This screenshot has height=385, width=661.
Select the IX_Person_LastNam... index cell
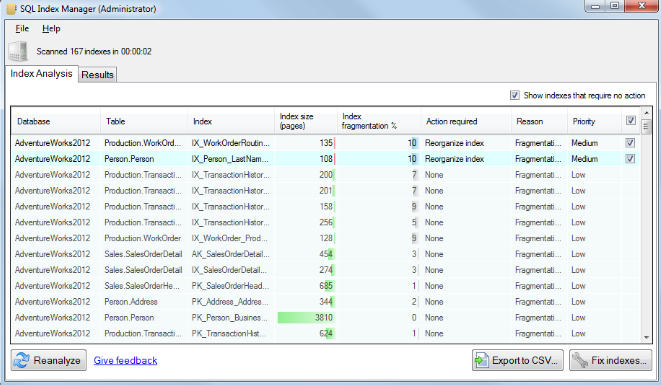[x=231, y=159]
